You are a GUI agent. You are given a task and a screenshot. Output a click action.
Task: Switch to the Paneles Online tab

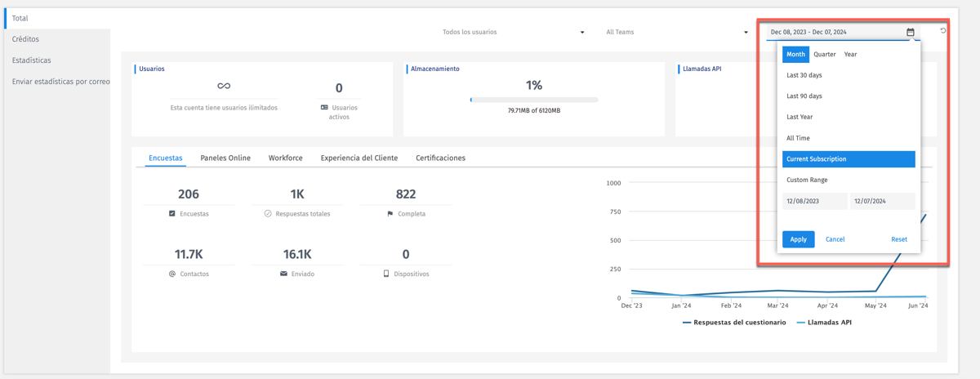click(x=225, y=158)
